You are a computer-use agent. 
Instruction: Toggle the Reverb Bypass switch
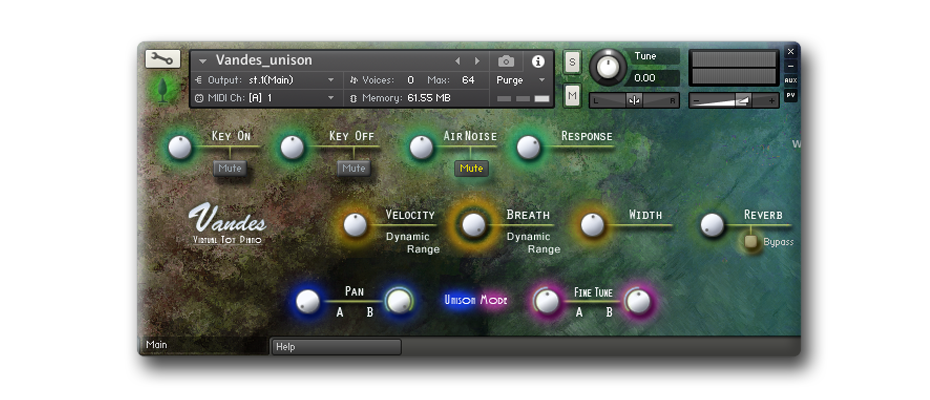[751, 242]
